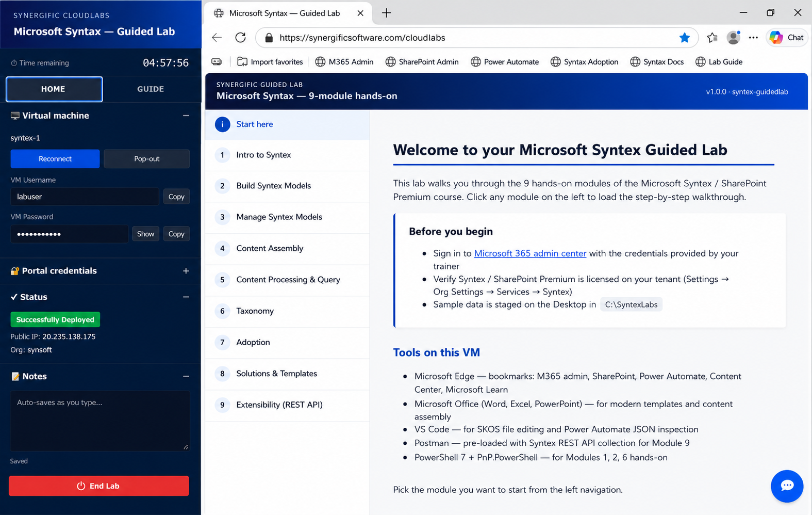
Task: Copy the VM Username
Action: [176, 197]
